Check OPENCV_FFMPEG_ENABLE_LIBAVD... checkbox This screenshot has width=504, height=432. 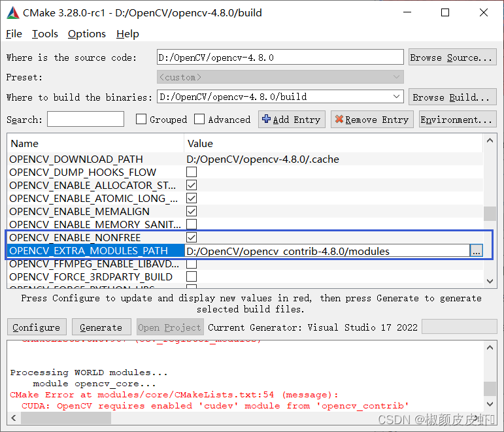click(x=192, y=264)
